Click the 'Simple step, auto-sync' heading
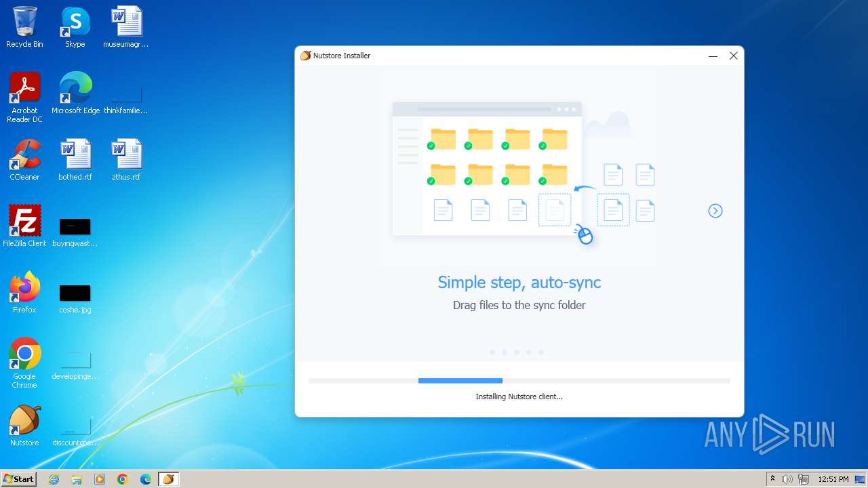The height and width of the screenshot is (488, 868). coord(519,283)
